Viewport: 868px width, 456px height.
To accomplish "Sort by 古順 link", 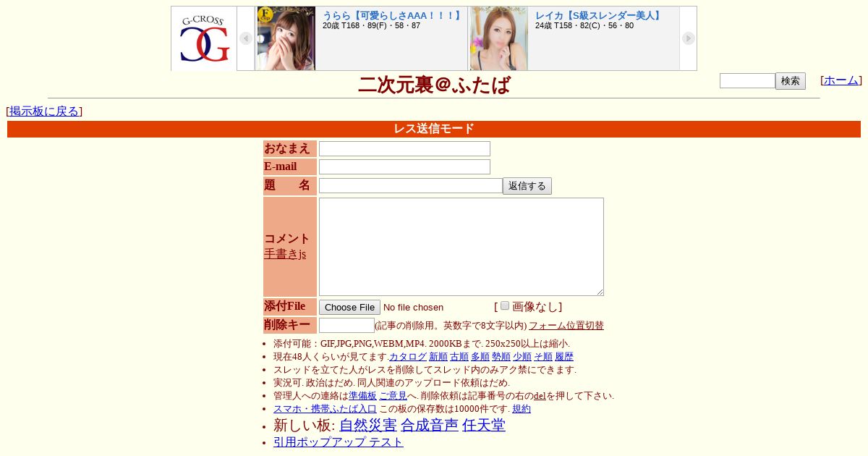I will pyautogui.click(x=459, y=357).
